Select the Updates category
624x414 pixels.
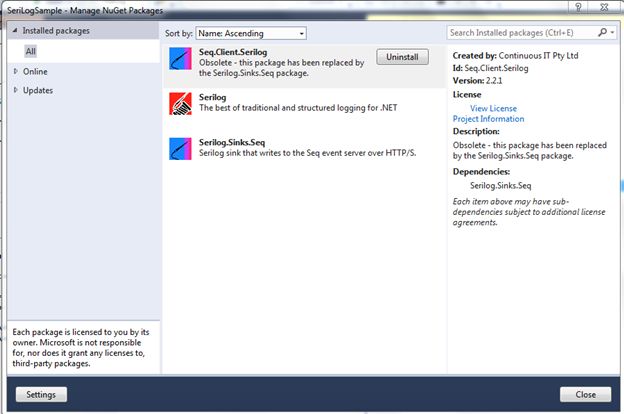click(x=38, y=90)
